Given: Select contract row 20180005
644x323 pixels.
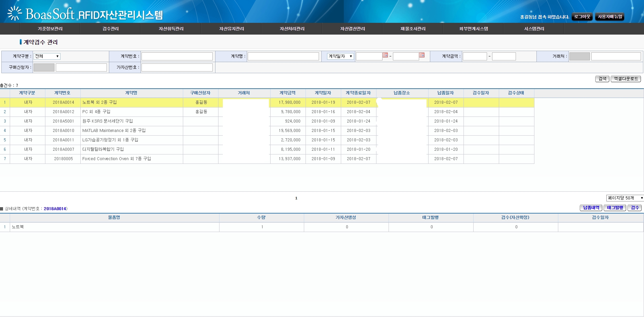Looking at the screenshot, I should pos(267,159).
